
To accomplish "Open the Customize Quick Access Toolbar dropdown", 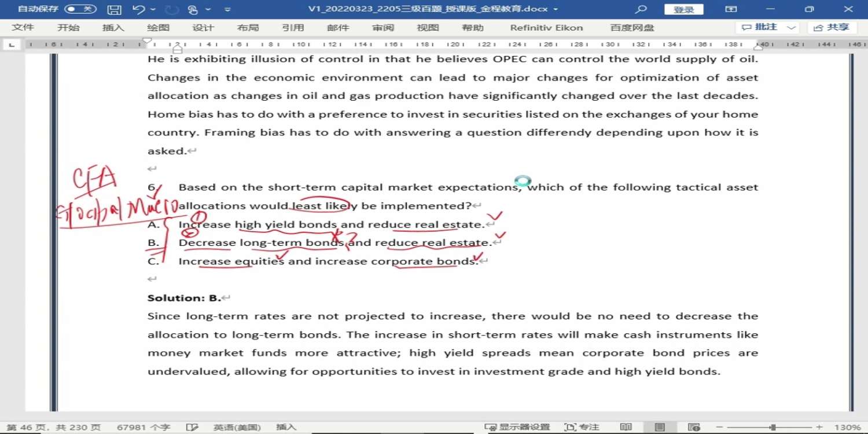I will pyautogui.click(x=227, y=9).
